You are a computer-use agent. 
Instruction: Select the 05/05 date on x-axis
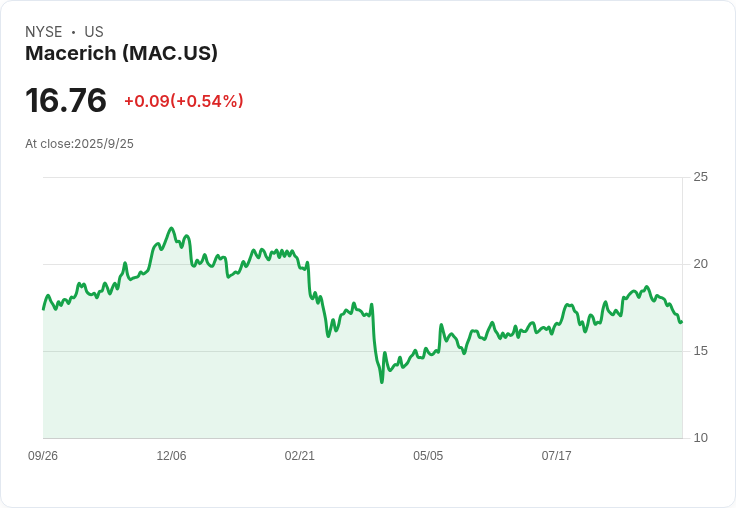pos(428,456)
